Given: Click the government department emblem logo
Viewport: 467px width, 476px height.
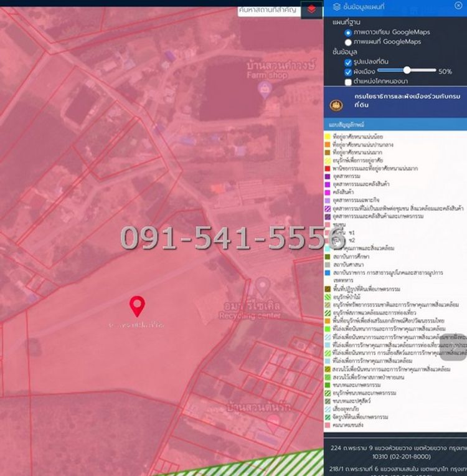Looking at the screenshot, I should tap(336, 104).
